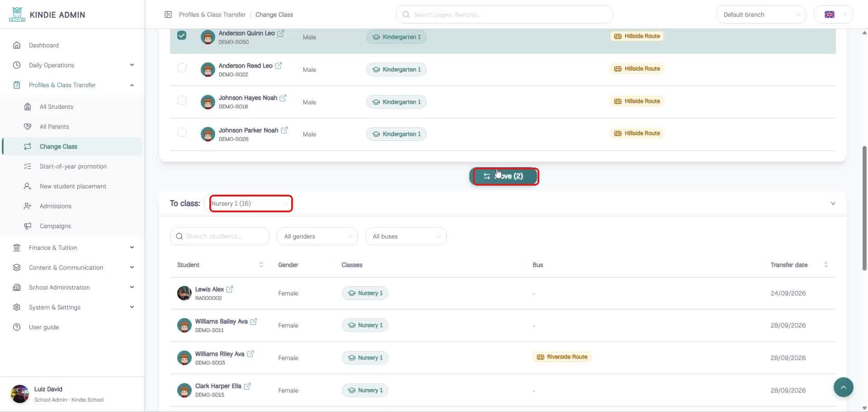Expand Finance & Tuition menu
The height and width of the screenshot is (412, 868).
point(132,248)
